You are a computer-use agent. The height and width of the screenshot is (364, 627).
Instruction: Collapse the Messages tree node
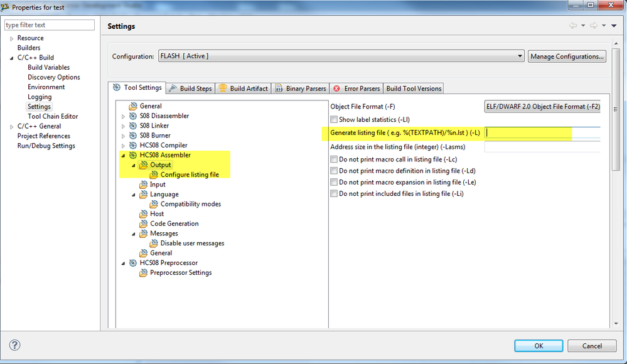134,234
